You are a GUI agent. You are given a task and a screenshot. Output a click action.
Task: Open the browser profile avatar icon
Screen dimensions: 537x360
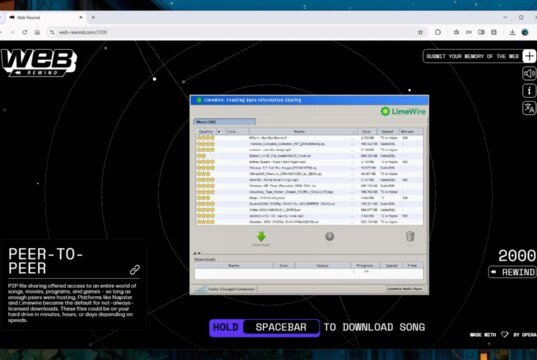pos(525,32)
